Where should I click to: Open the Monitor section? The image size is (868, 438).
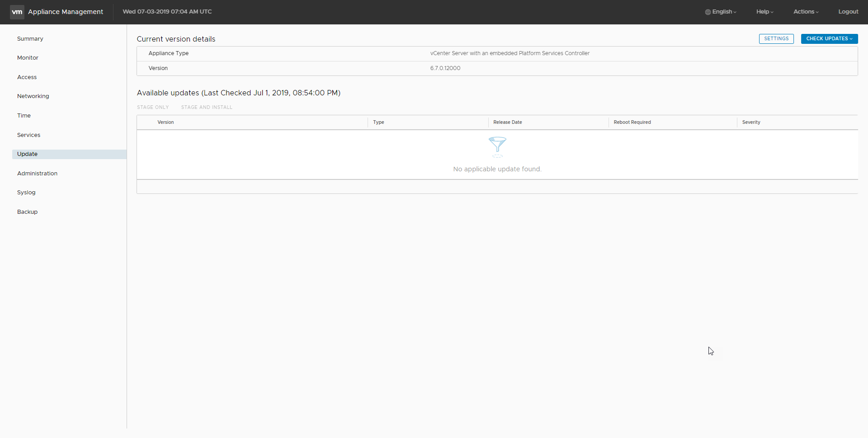[x=28, y=58]
